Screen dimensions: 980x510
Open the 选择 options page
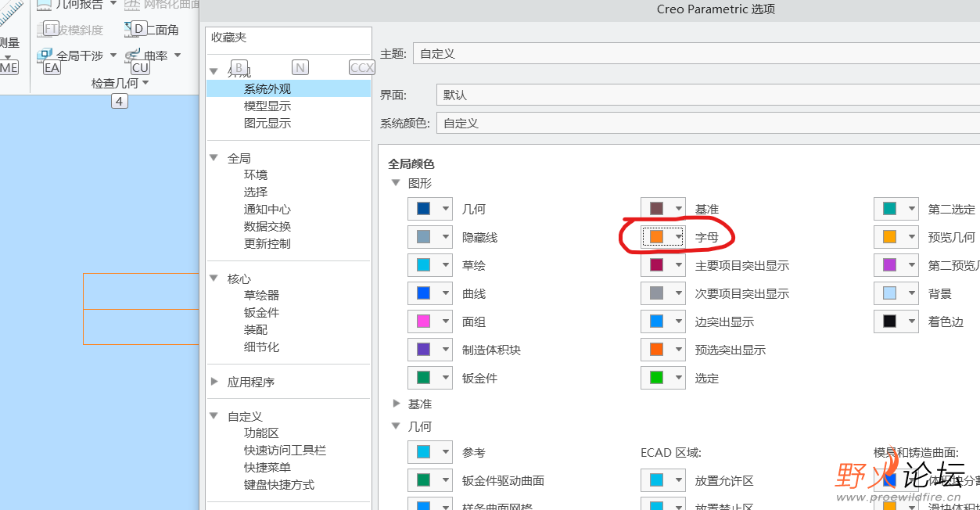coord(255,192)
